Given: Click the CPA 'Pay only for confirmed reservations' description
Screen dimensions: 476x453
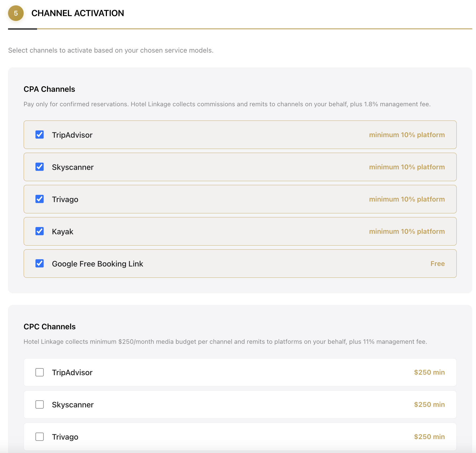Looking at the screenshot, I should click(x=227, y=104).
